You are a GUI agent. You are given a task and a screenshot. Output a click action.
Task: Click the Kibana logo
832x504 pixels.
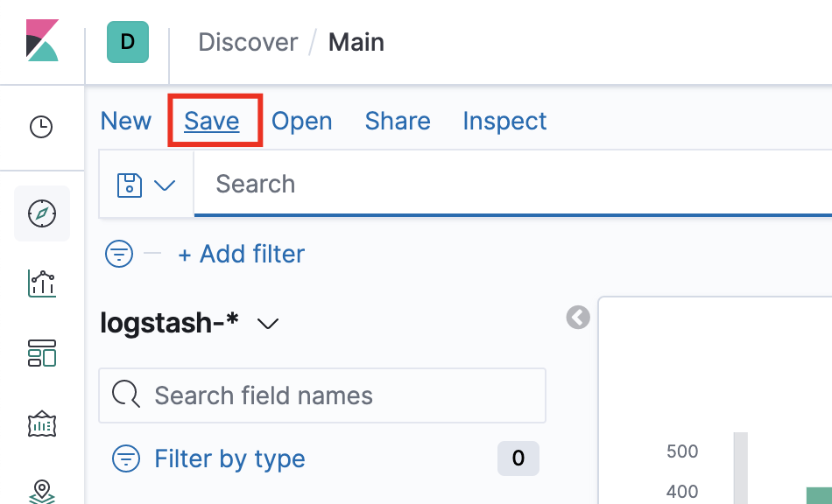tap(42, 41)
